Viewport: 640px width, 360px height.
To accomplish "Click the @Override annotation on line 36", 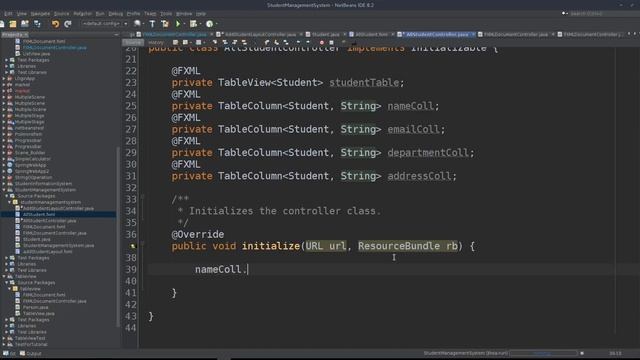I will (x=198, y=234).
